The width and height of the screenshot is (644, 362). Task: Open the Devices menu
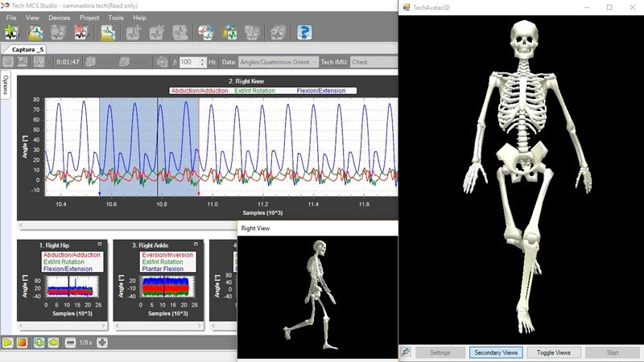pyautogui.click(x=59, y=18)
